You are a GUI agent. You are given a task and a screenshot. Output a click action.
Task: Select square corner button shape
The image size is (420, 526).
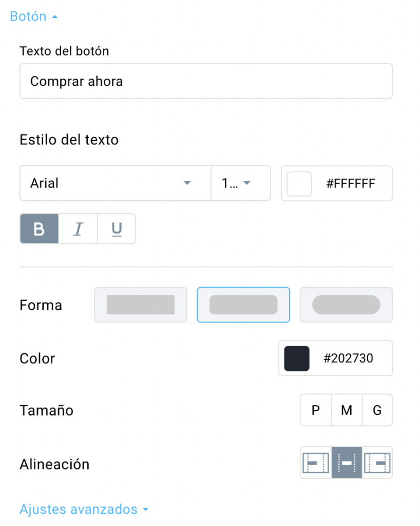point(141,305)
